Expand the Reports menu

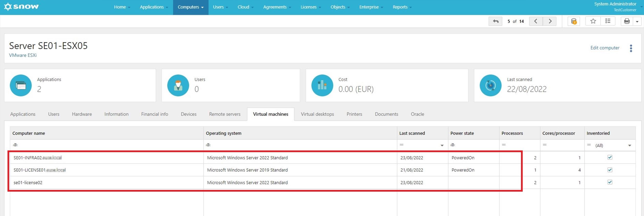tap(402, 7)
